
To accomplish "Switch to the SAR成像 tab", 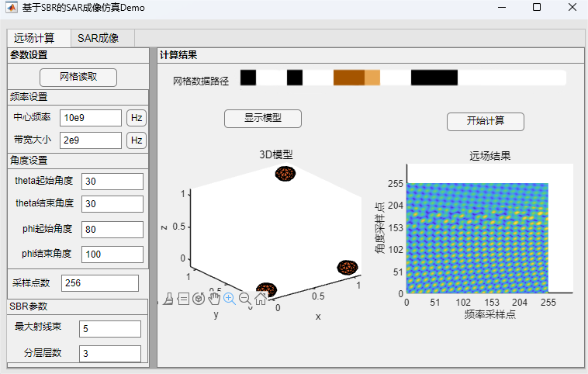I will pyautogui.click(x=98, y=38).
